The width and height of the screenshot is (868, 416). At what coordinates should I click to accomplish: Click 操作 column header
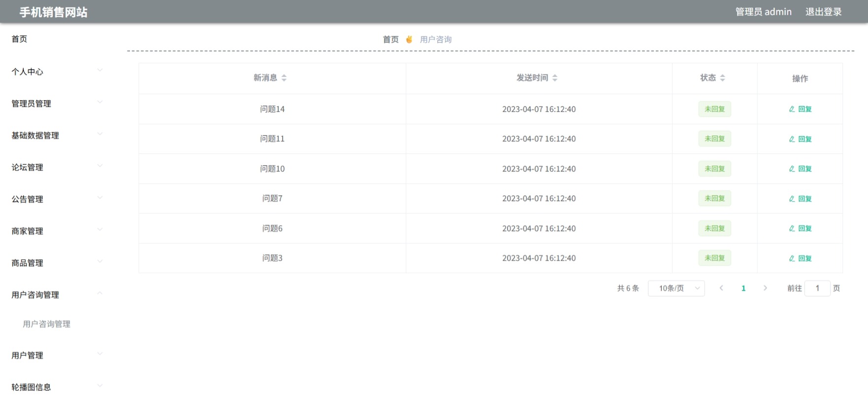click(800, 78)
